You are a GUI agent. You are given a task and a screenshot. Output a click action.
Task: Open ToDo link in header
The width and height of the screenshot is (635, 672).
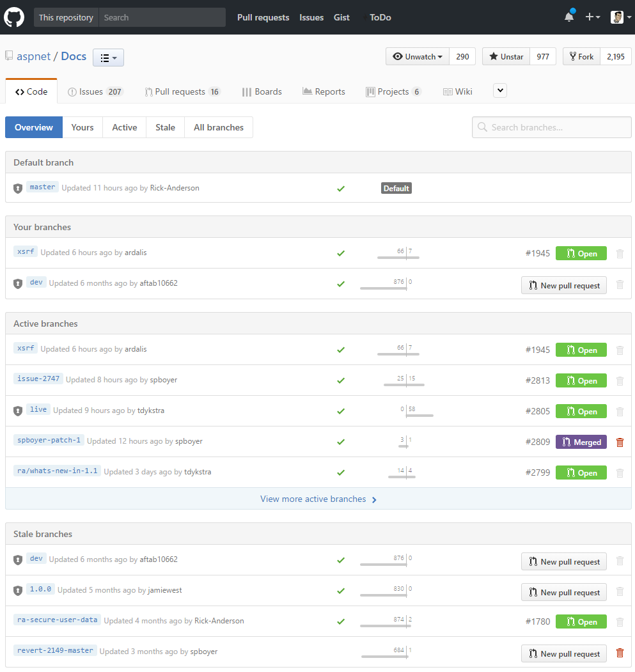pos(380,17)
